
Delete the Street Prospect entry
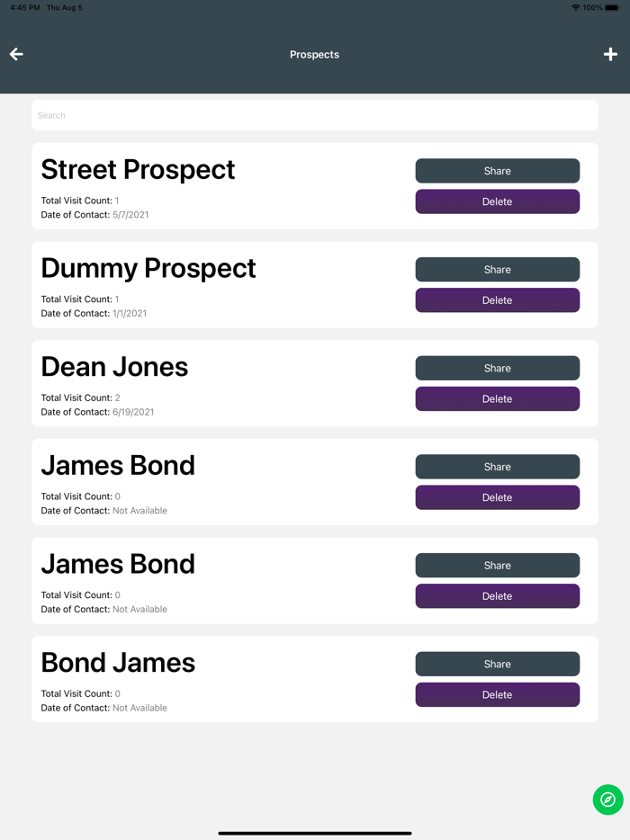497,202
